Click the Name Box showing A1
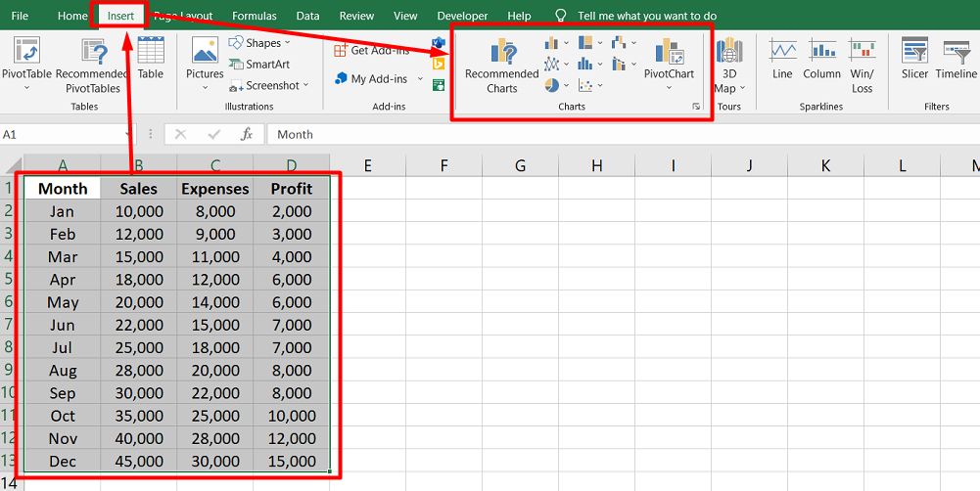The height and width of the screenshot is (491, 980). pos(67,134)
